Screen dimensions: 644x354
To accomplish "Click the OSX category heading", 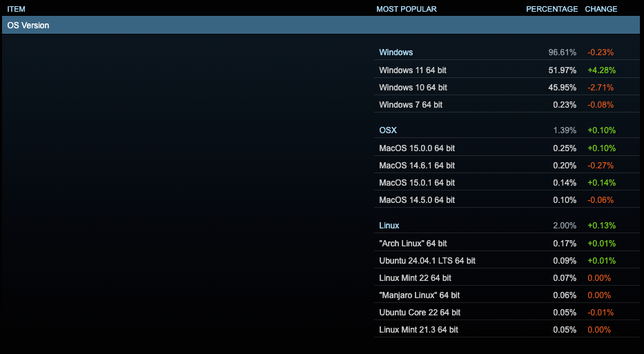I will 388,130.
